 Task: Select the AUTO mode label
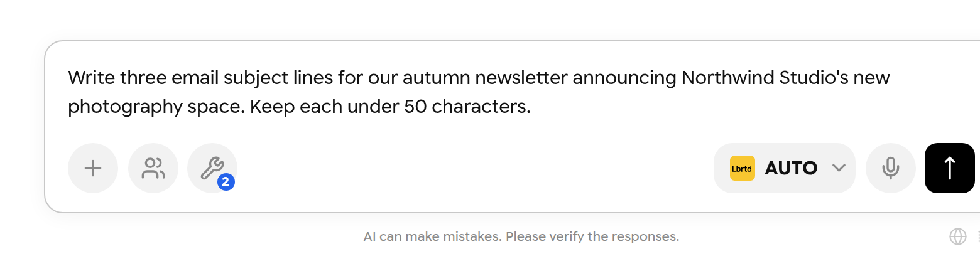pos(791,168)
